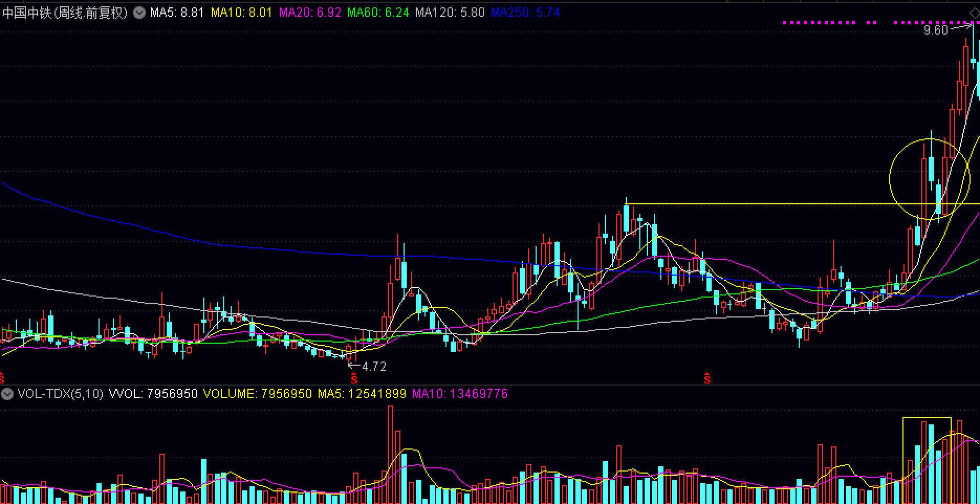
Task: Click the red S marker below 4.72 low
Action: (354, 378)
